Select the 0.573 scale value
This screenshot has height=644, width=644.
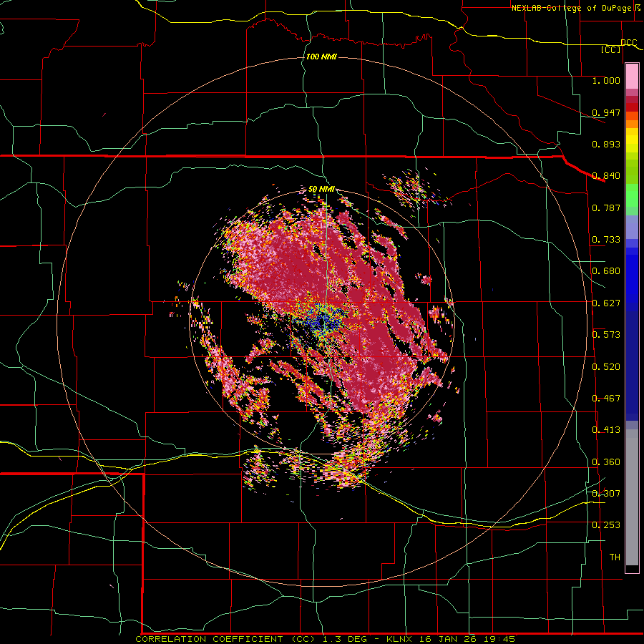606,335
